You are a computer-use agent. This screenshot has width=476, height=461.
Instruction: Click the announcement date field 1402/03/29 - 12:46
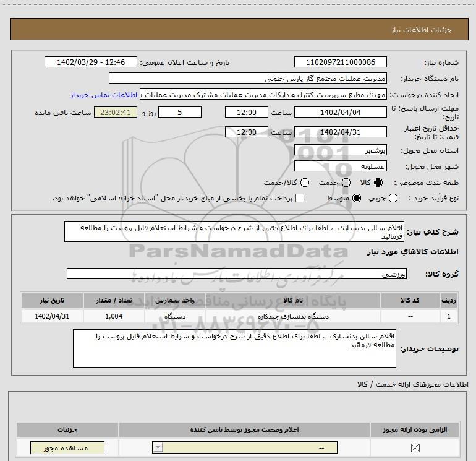pos(91,62)
